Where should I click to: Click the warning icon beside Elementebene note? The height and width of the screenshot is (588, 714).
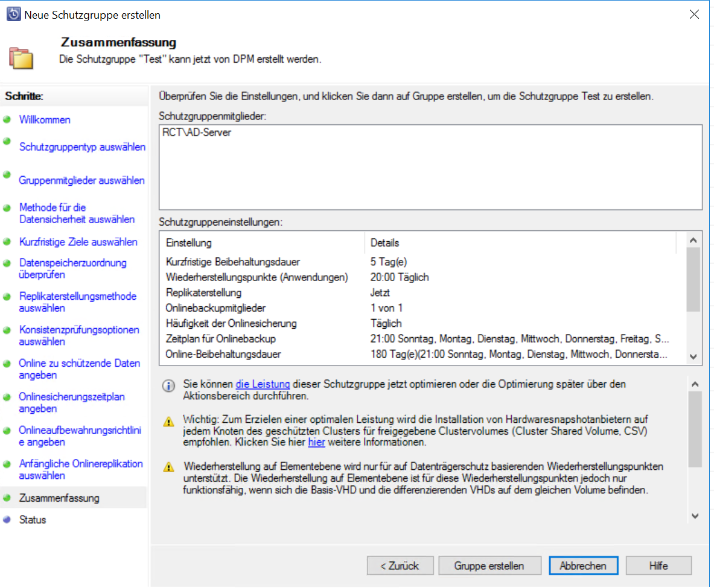tap(168, 467)
